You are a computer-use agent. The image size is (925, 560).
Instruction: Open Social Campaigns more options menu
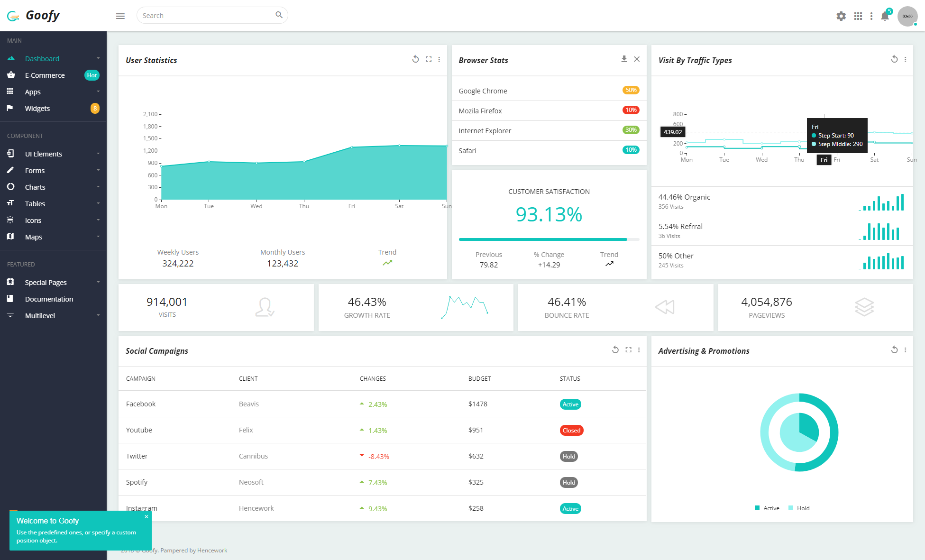639,350
